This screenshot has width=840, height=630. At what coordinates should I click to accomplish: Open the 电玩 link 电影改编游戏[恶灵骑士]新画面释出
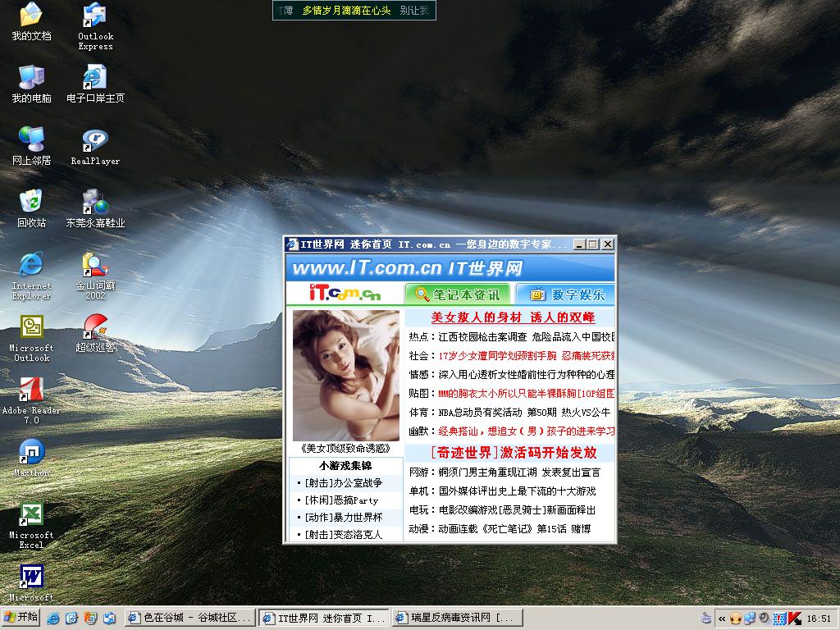coord(517,510)
